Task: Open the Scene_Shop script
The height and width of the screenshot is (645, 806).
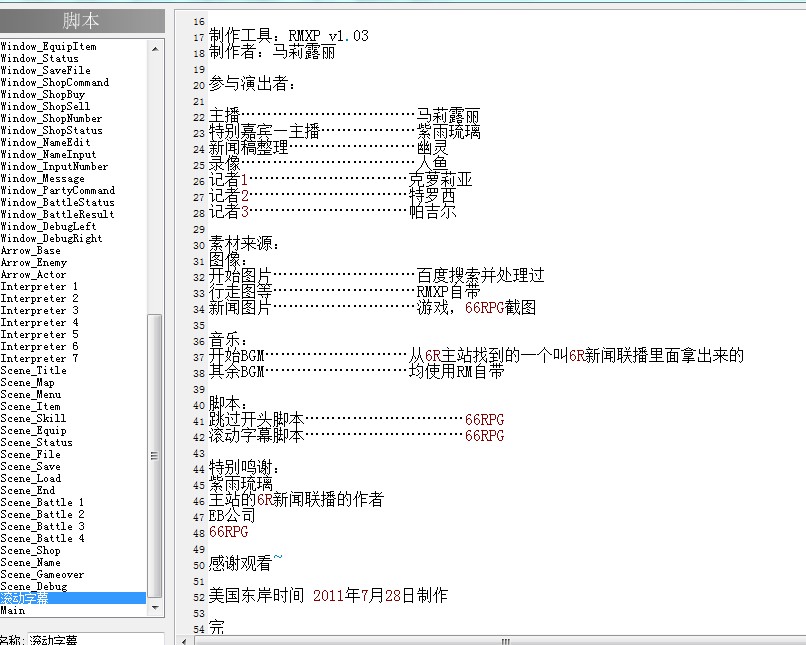Action: (30, 550)
